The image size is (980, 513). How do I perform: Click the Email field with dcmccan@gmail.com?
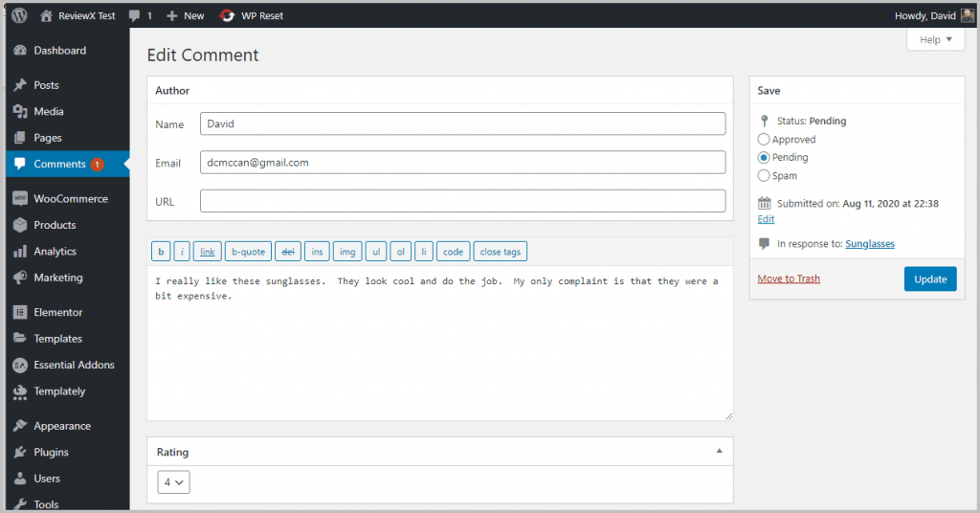(462, 163)
